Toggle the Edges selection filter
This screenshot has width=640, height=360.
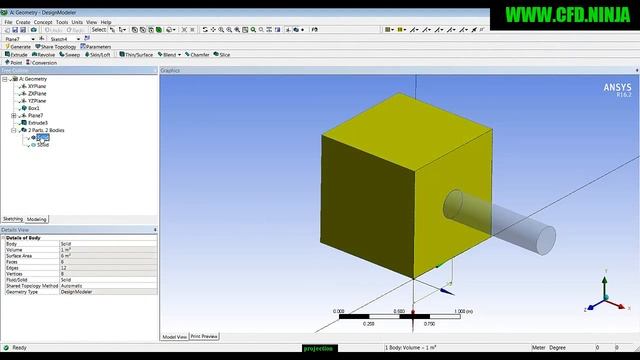pos(142,30)
